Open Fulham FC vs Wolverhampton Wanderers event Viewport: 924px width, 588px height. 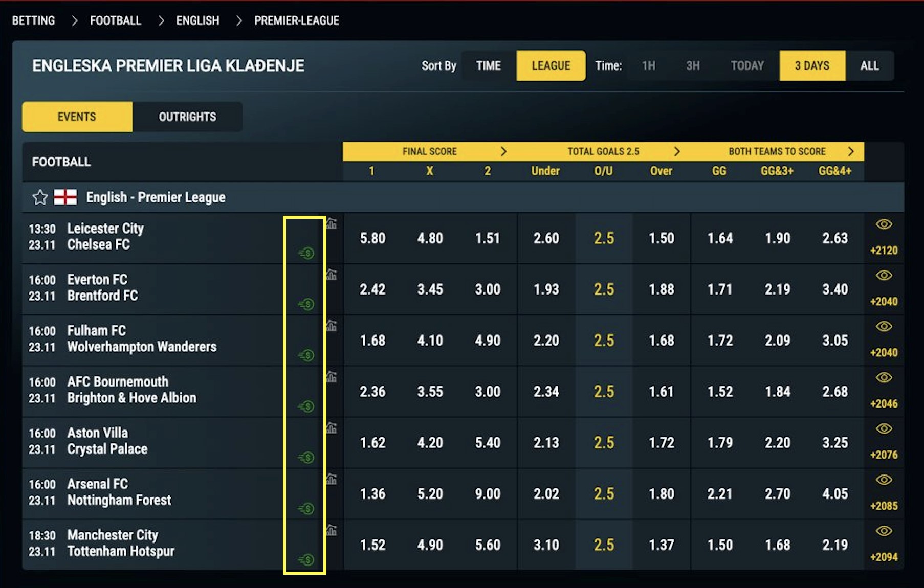(142, 338)
